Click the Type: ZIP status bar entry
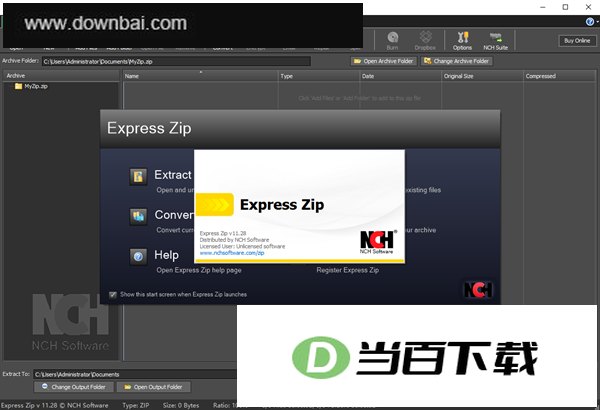Viewport: 600px width, 410px height. pos(136,405)
